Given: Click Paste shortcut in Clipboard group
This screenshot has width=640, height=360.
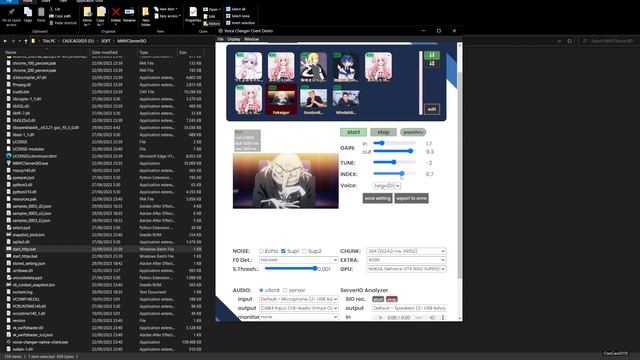Looking at the screenshot, I should pyautogui.click(x=62, y=23).
